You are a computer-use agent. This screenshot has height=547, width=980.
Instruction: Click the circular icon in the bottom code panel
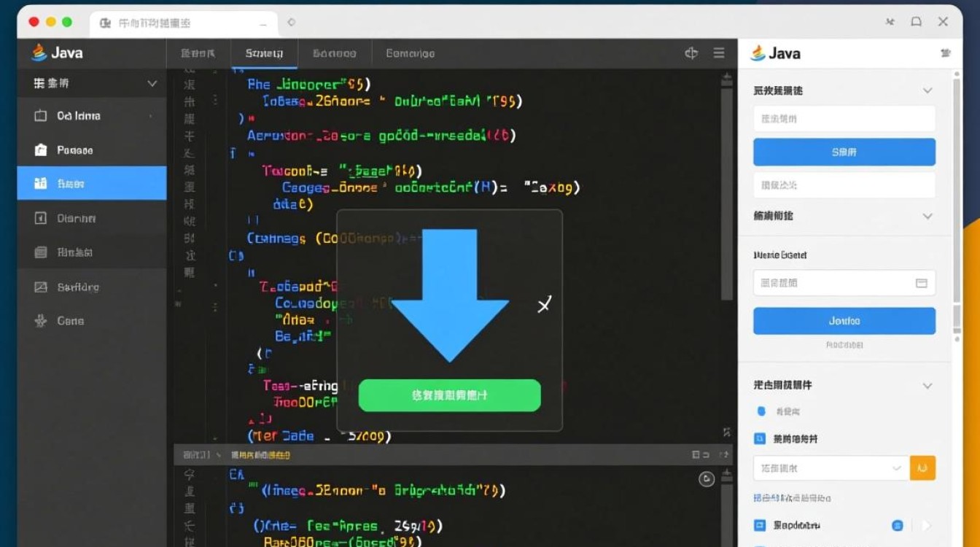point(705,479)
